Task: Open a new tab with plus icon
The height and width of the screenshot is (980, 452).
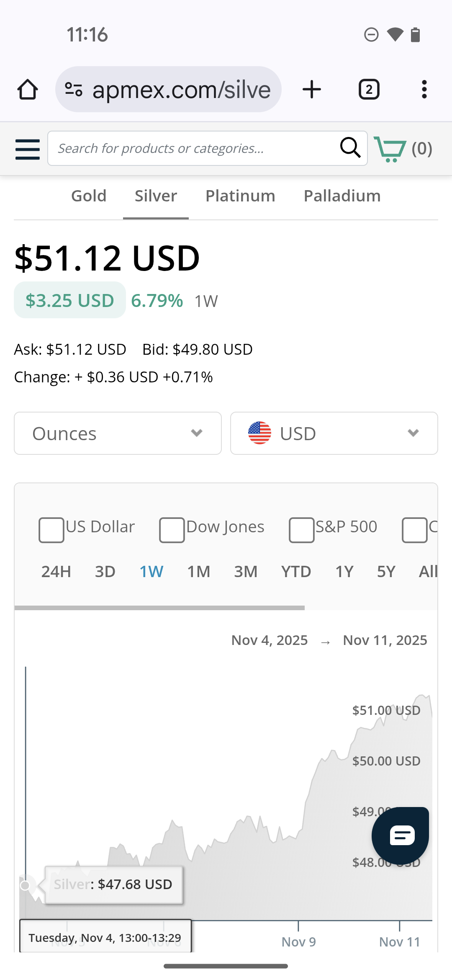Action: 312,90
